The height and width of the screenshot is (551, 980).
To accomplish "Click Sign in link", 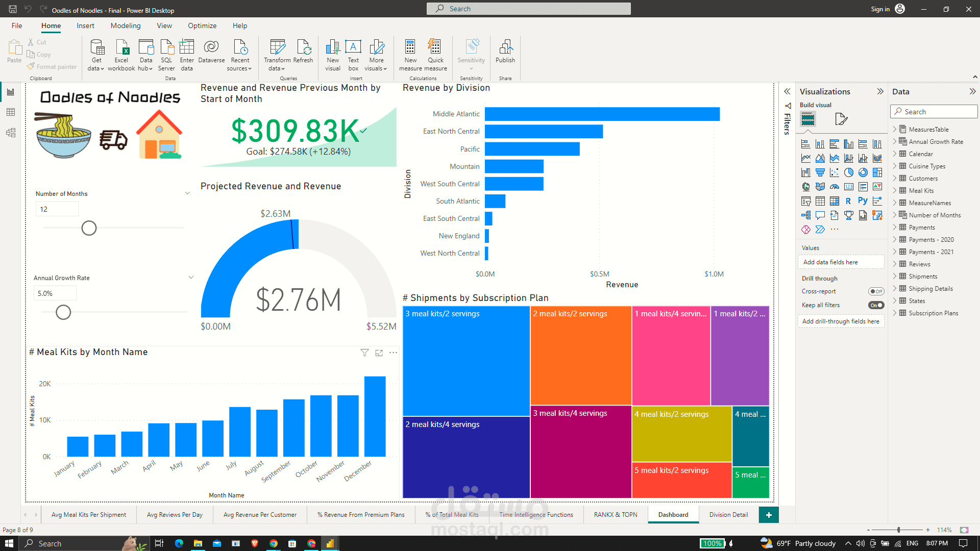I will (880, 9).
